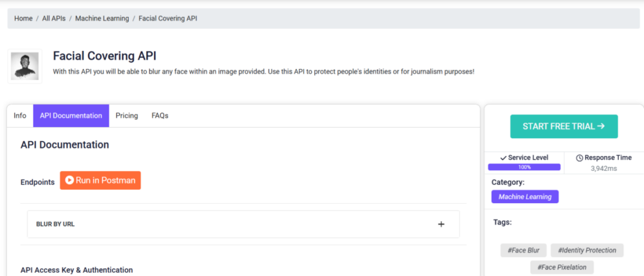The image size is (644, 276).
Task: Click the #Face Pixelation tag
Action: click(x=562, y=267)
